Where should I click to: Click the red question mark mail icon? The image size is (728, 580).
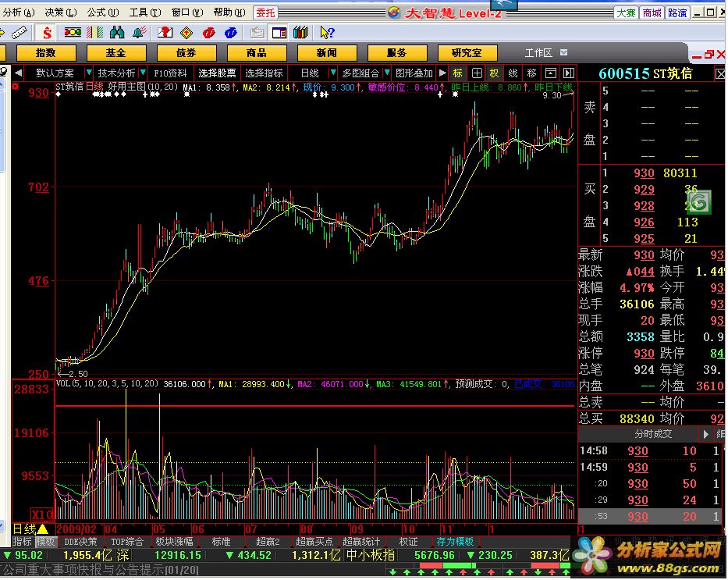pos(165,33)
